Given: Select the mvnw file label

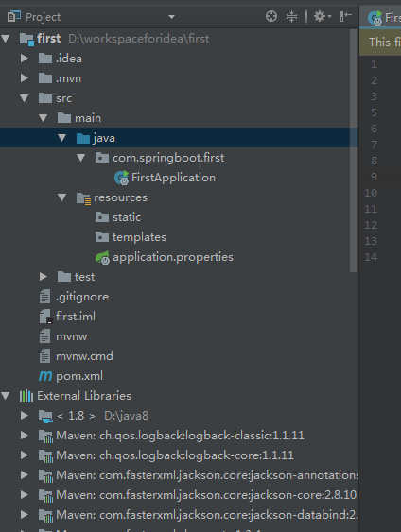Looking at the screenshot, I should tap(72, 336).
